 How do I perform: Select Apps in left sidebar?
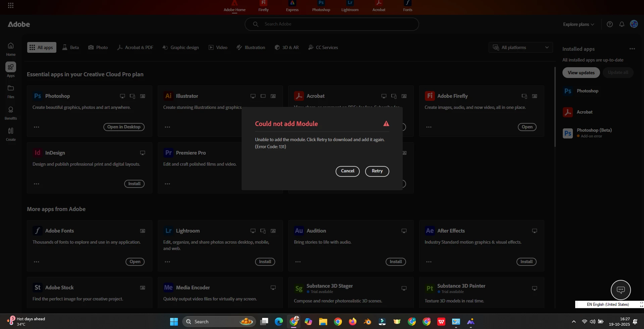tap(11, 70)
